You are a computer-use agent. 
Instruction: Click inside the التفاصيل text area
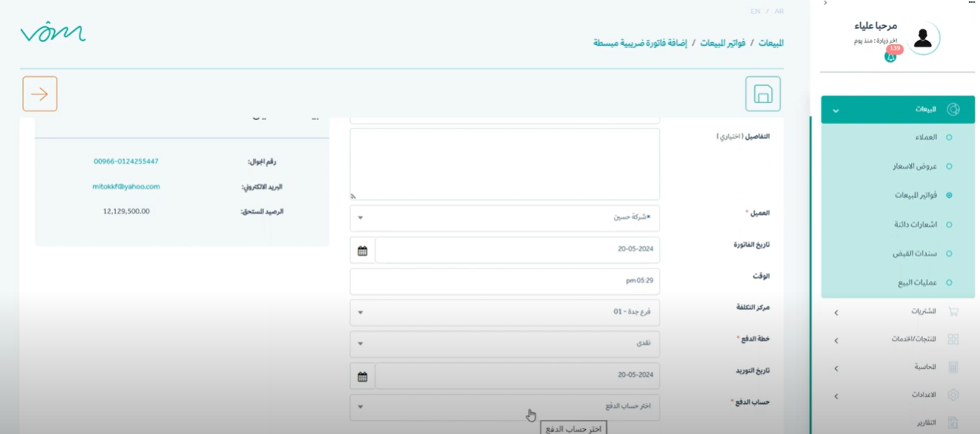505,164
